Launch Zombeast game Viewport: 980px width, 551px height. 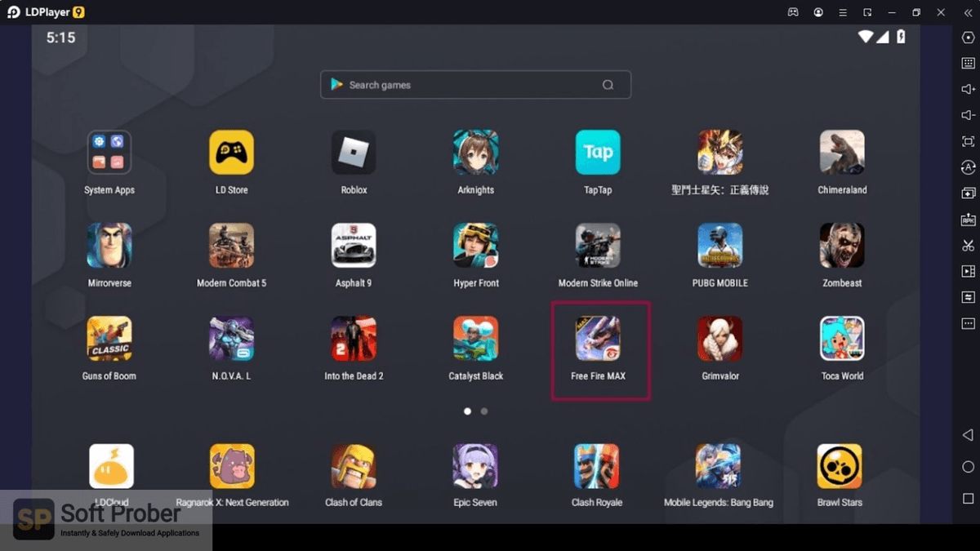842,246
